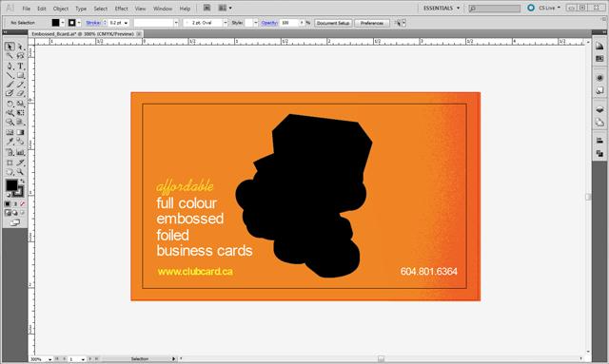
Task: Select the Rectangle tool
Action: tap(21, 76)
